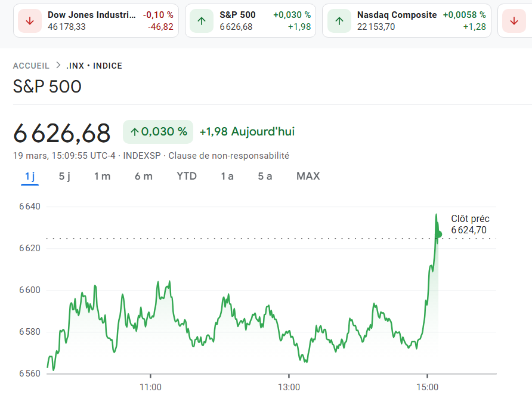Click the green current-price dot on chart
This screenshot has height=401, width=532.
438,235
